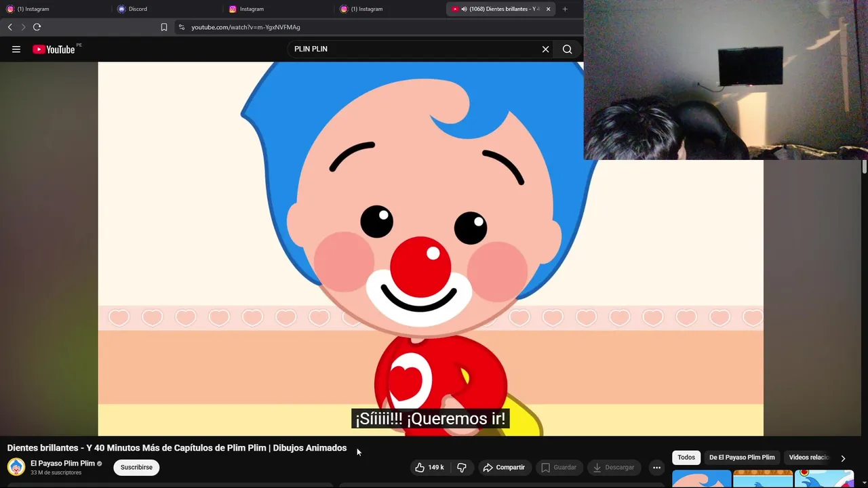Open El Payaso Plim Plim channel avatar
The image size is (868, 488).
(x=16, y=467)
